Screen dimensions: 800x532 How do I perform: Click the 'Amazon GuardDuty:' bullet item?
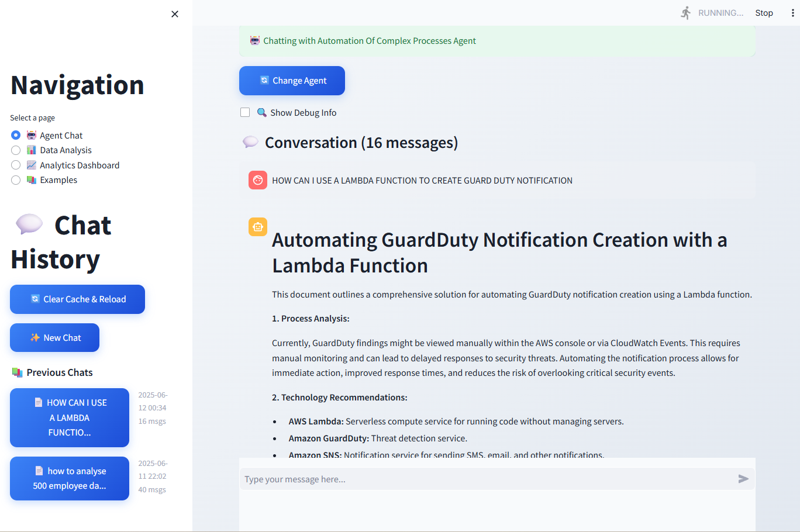(378, 438)
